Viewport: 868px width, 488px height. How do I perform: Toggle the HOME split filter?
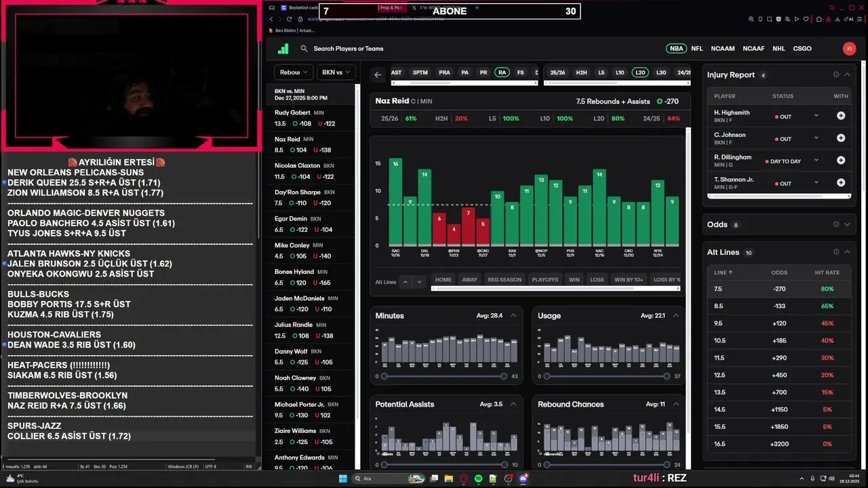pyautogui.click(x=443, y=279)
